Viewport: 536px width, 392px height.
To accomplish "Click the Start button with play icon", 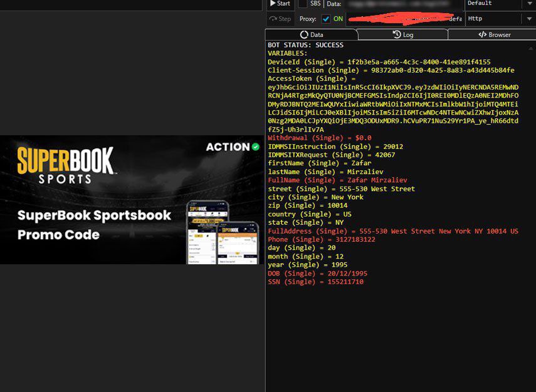I will [x=280, y=3].
